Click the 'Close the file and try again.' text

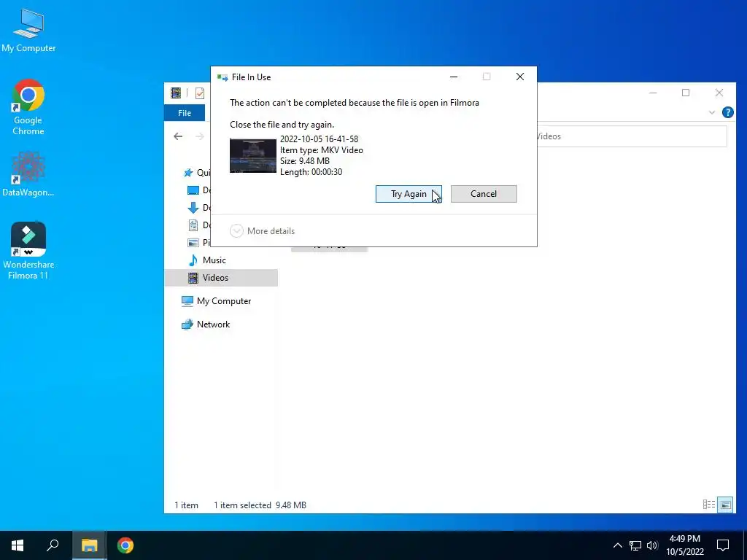[282, 125]
